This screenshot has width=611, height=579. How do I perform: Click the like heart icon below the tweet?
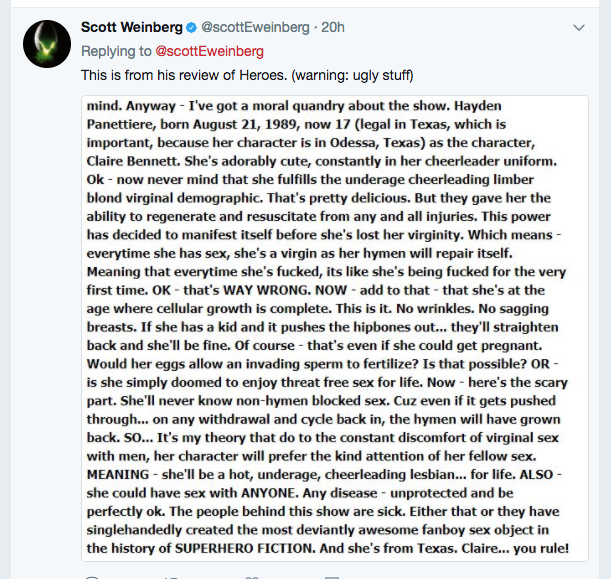pyautogui.click(x=252, y=576)
